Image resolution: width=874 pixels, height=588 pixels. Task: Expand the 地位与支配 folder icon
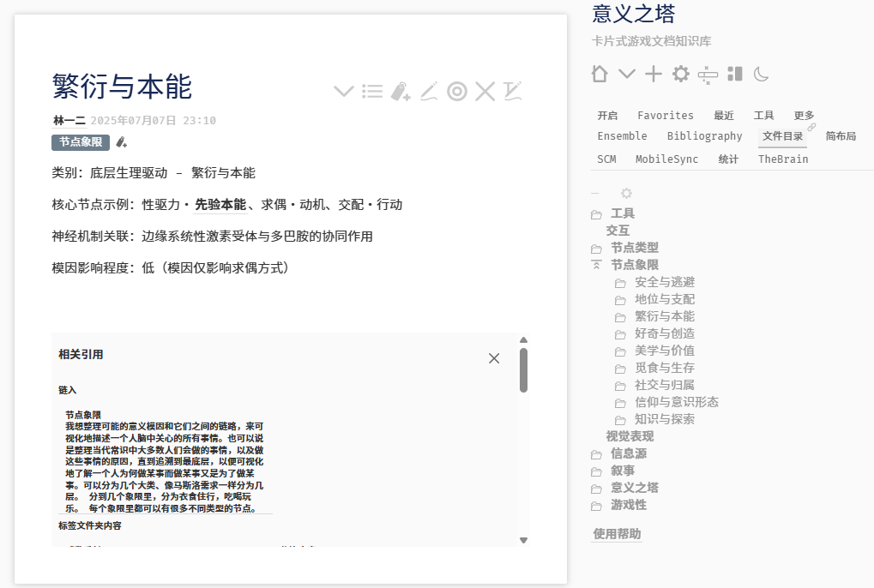(x=620, y=300)
